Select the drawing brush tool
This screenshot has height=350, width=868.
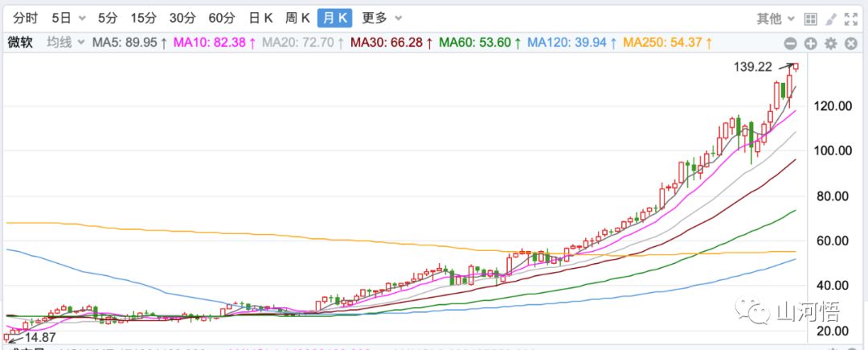(x=832, y=18)
